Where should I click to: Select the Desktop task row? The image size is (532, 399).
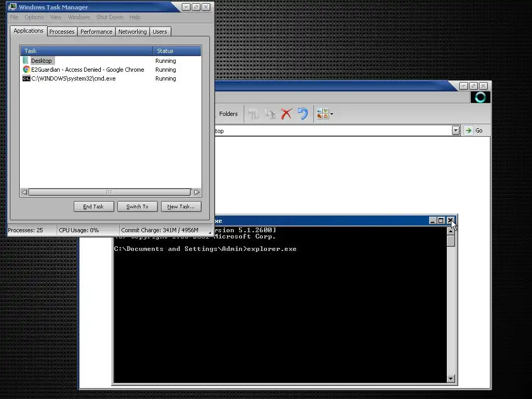tap(111, 61)
